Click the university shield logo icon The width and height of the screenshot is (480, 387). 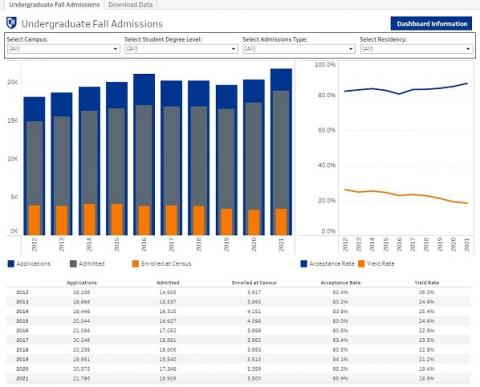(11, 23)
